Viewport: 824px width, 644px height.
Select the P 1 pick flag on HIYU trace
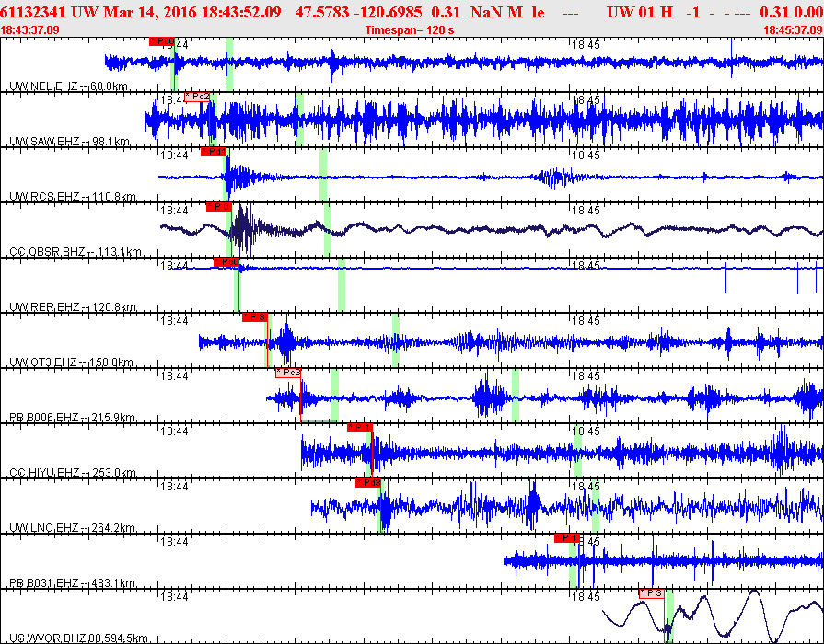click(360, 428)
